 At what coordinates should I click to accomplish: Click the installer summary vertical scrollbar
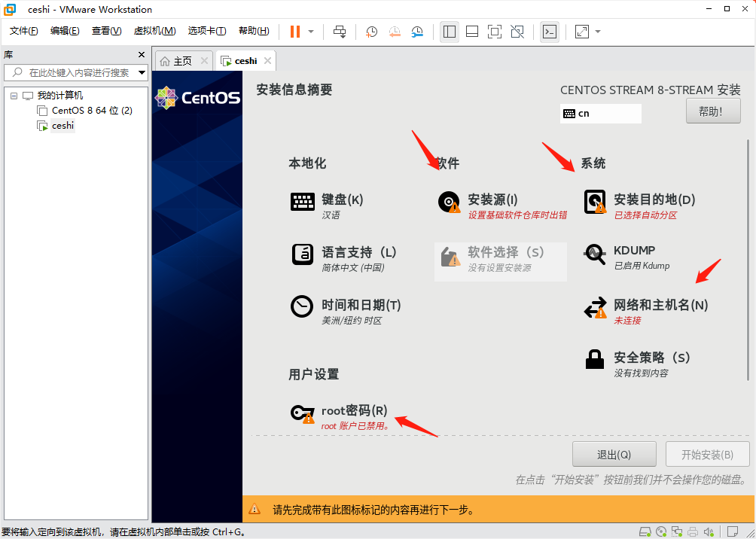[x=748, y=260]
